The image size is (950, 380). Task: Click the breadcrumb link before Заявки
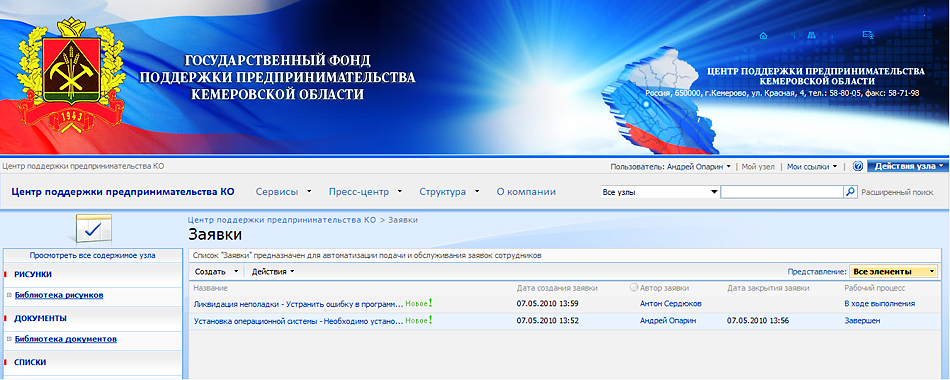pyautogui.click(x=282, y=220)
